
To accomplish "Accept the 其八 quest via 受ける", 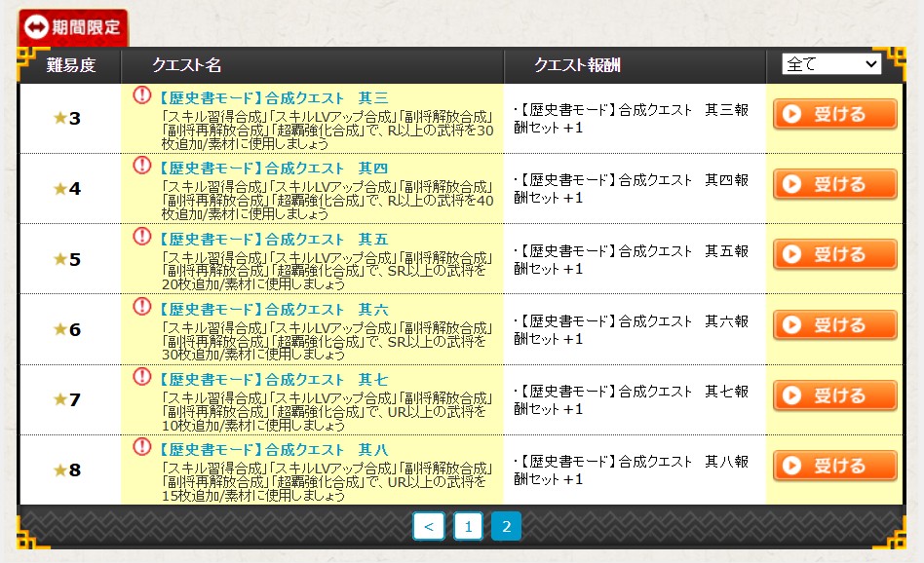I will [x=834, y=466].
